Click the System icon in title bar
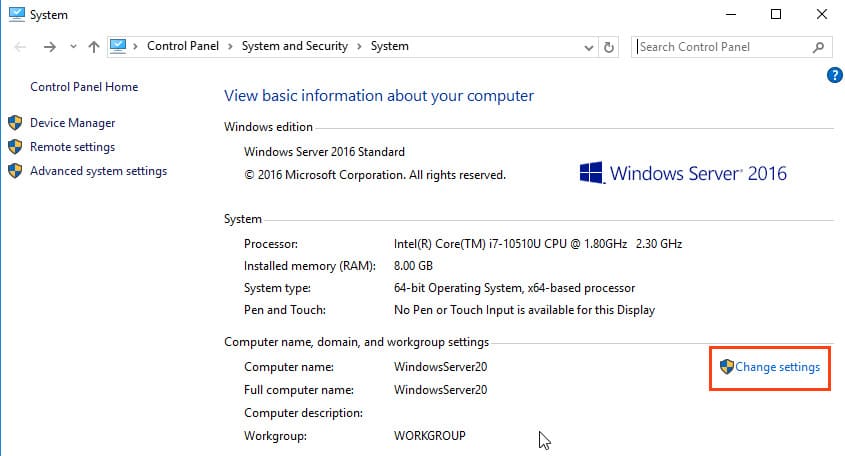The height and width of the screenshot is (456, 845). 13,14
